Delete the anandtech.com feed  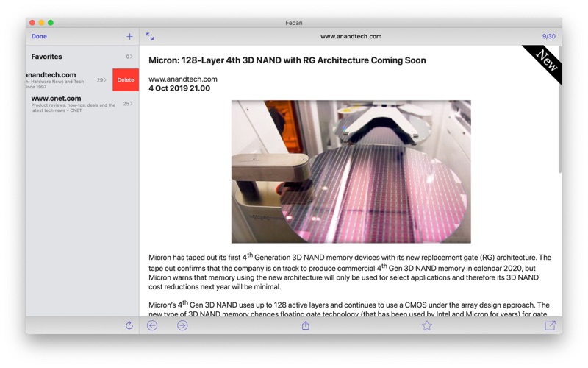pyautogui.click(x=126, y=80)
